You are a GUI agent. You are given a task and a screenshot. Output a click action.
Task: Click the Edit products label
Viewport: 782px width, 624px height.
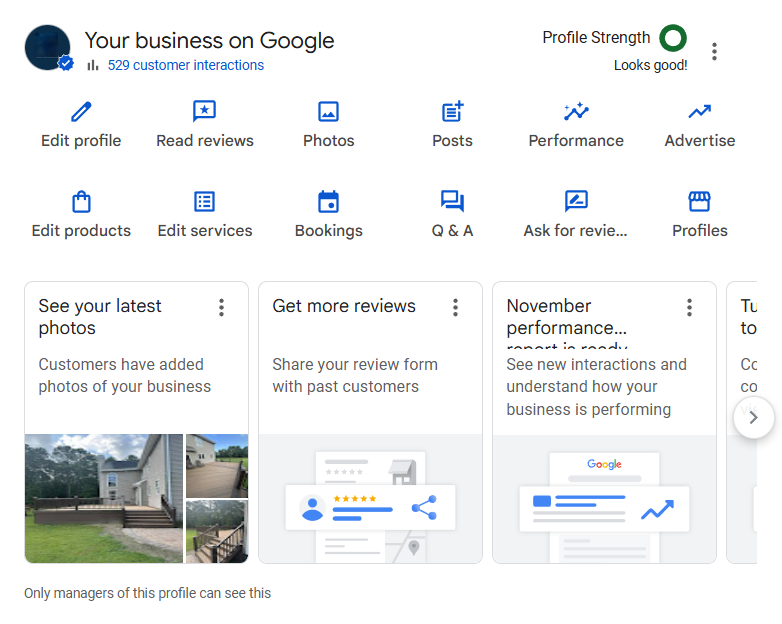pos(81,231)
